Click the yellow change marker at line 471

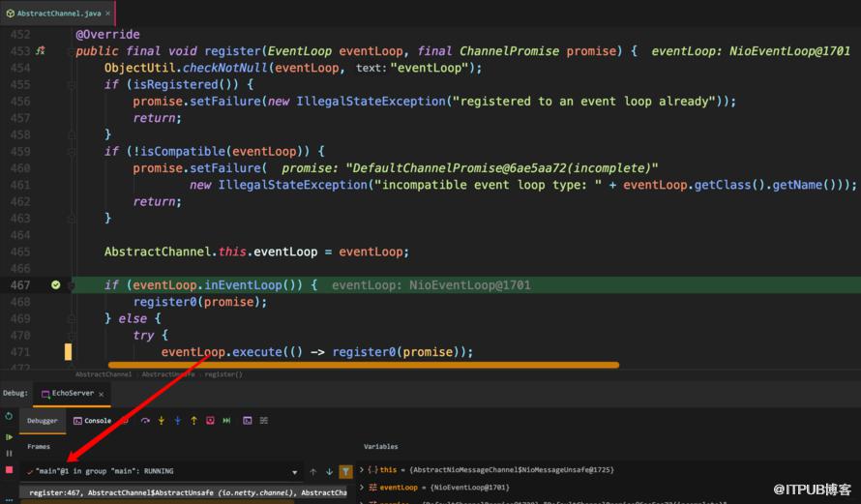[68, 352]
